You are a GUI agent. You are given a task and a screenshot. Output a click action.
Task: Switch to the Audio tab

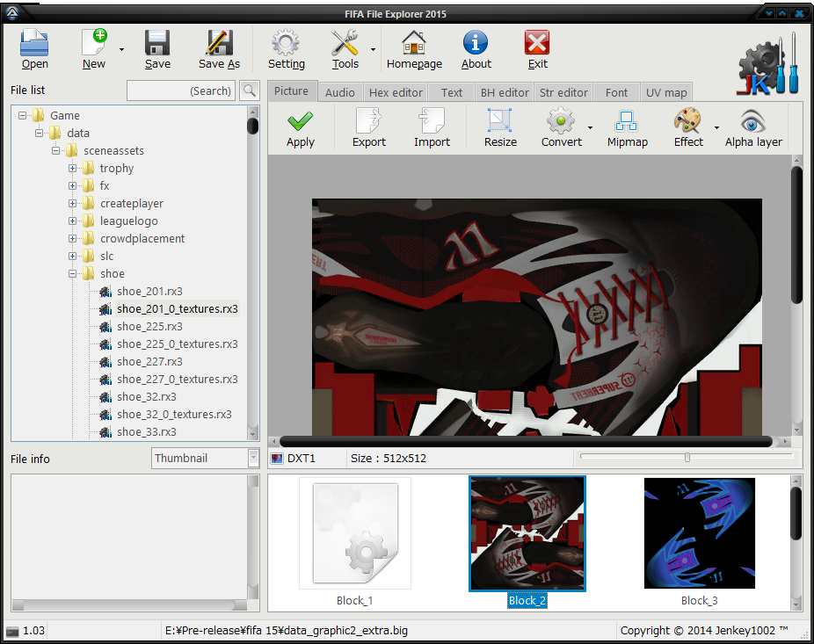point(340,92)
